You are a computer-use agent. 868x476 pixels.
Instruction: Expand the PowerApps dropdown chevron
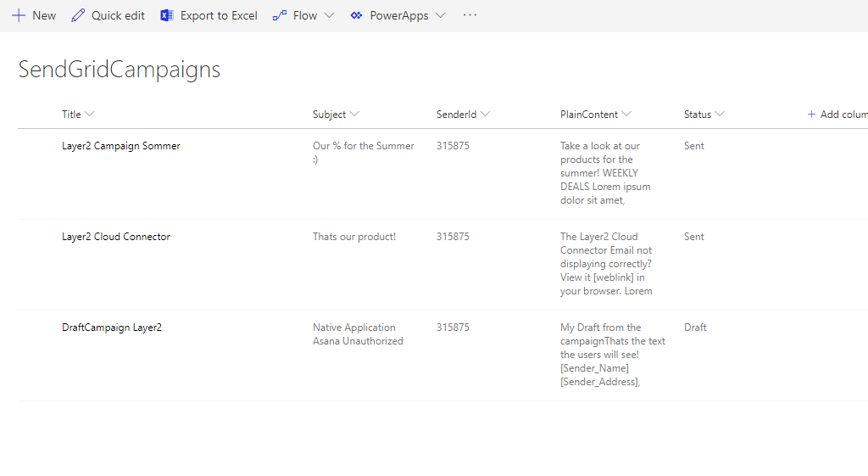click(x=440, y=15)
